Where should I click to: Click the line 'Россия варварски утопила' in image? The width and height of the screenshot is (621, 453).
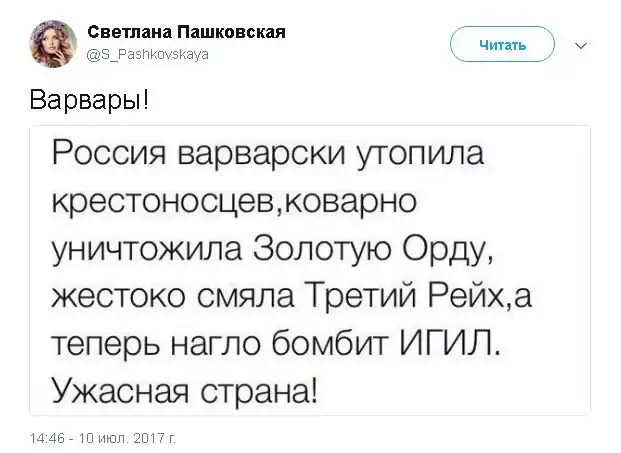267,156
